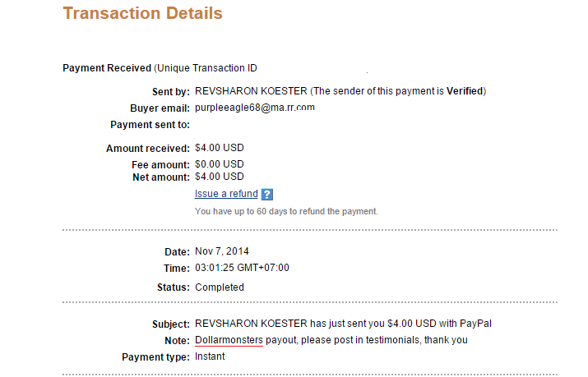Click the Fee amount value $0.00 USD
This screenshot has height=377, width=588.
click(219, 164)
